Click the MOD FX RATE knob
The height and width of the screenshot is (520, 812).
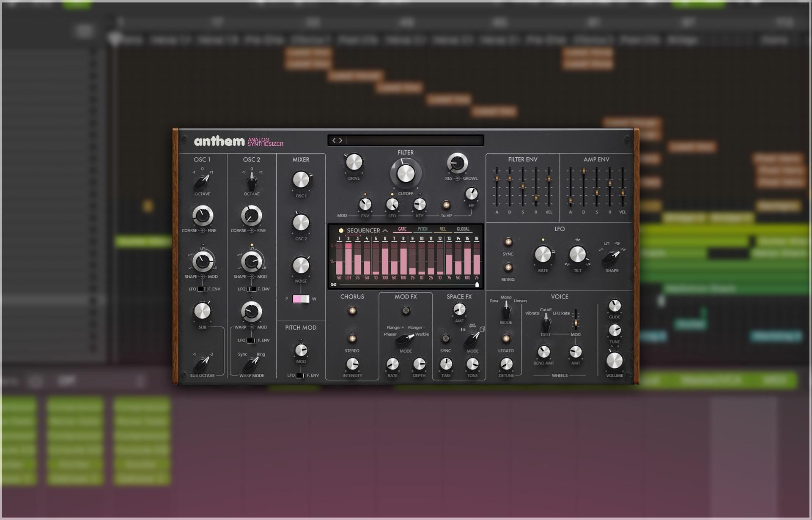click(x=392, y=364)
